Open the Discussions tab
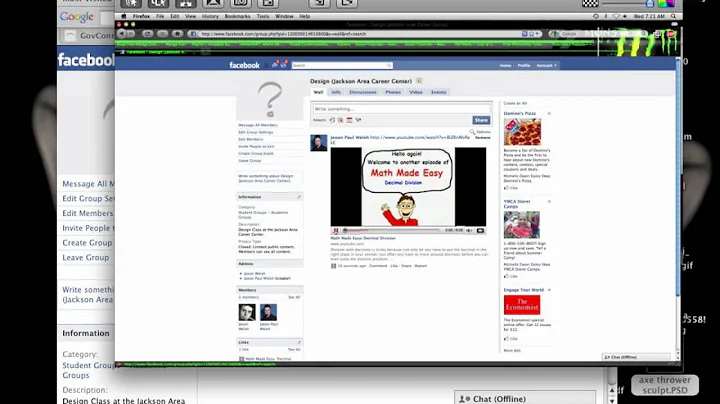720x404 pixels. point(363,92)
